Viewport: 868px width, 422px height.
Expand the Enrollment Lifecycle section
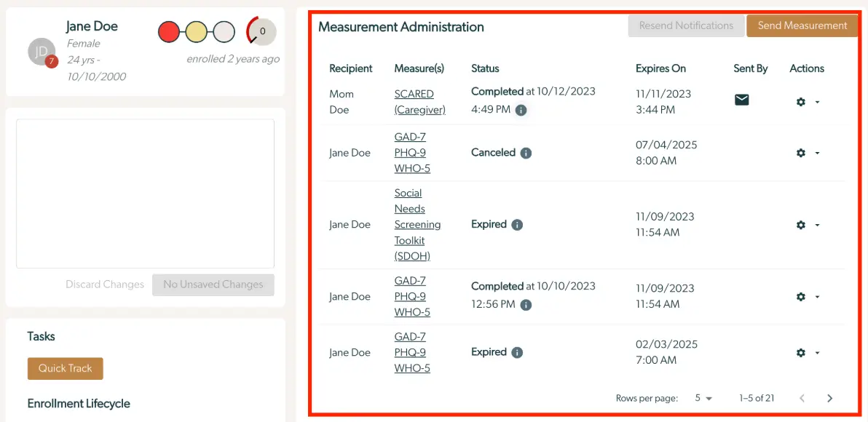(x=78, y=404)
